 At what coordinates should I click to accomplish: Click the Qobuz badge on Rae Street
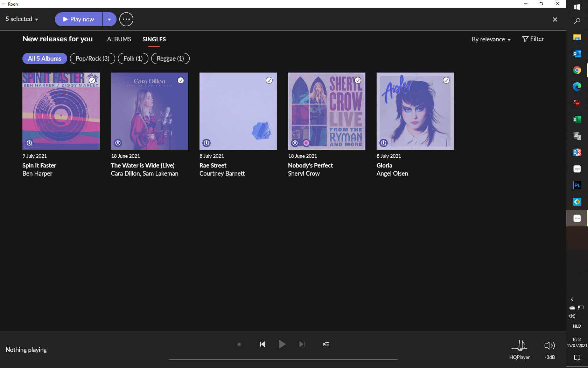pos(207,143)
